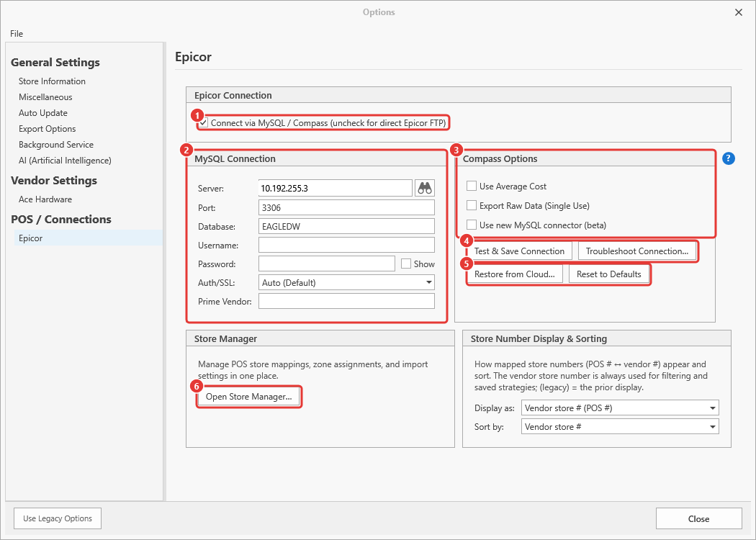The image size is (756, 540).
Task: Click the Server address field
Action: coord(335,188)
